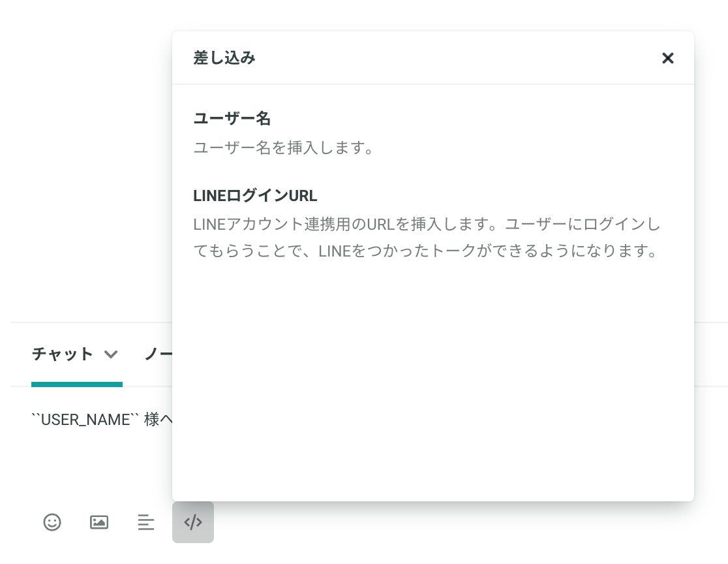Close the 差し込み popup panel

pyautogui.click(x=667, y=58)
